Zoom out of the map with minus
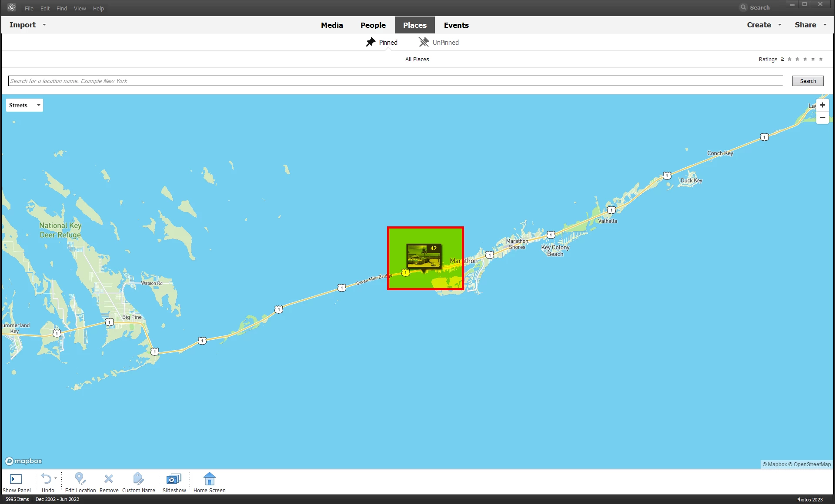The width and height of the screenshot is (835, 504). click(x=822, y=118)
